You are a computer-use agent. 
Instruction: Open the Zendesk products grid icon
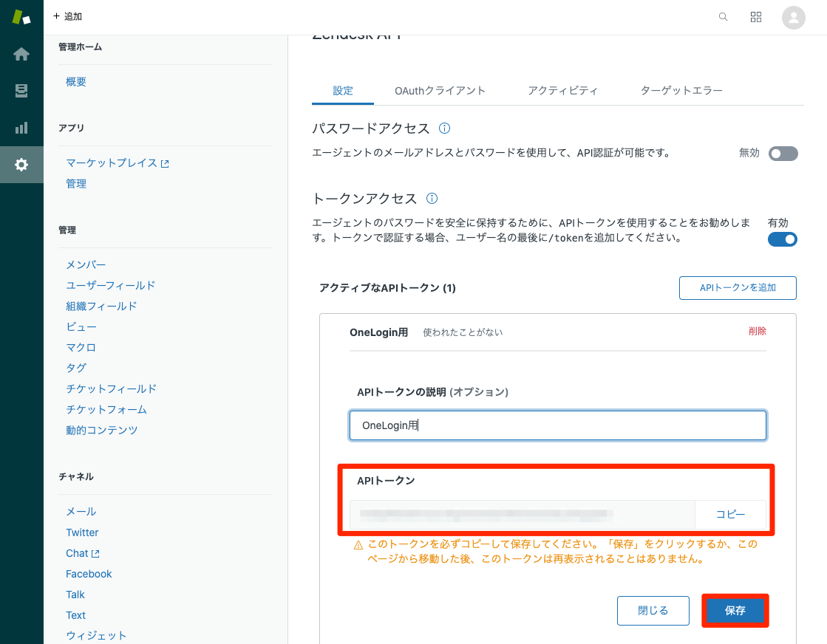756,17
